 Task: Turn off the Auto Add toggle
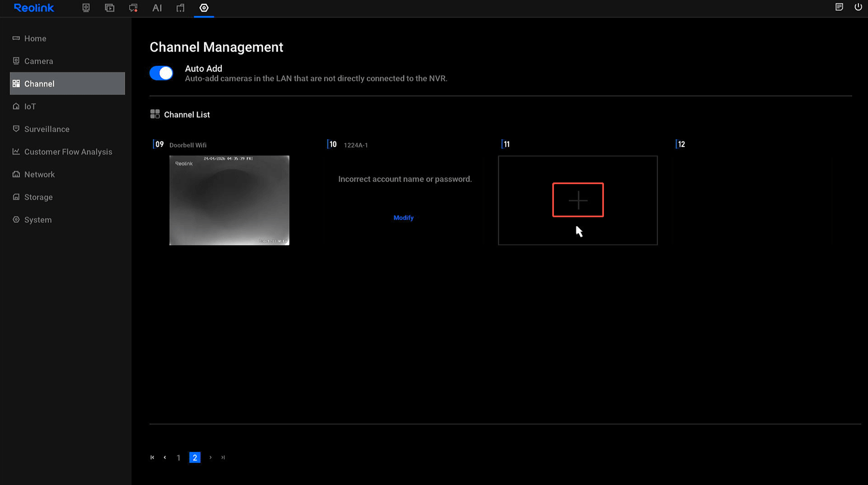tap(161, 73)
